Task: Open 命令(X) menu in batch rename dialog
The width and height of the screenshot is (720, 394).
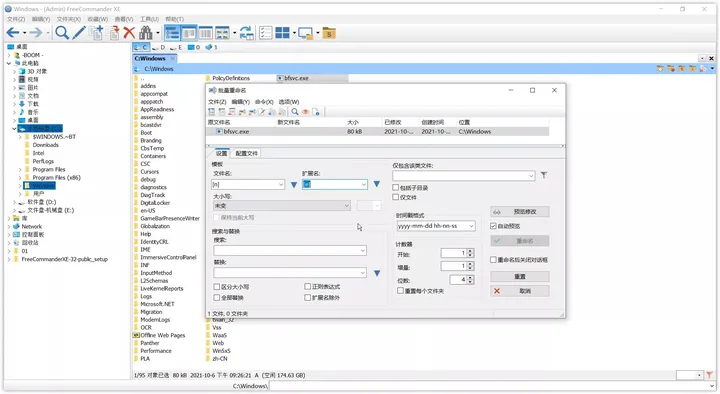Action: [264, 102]
